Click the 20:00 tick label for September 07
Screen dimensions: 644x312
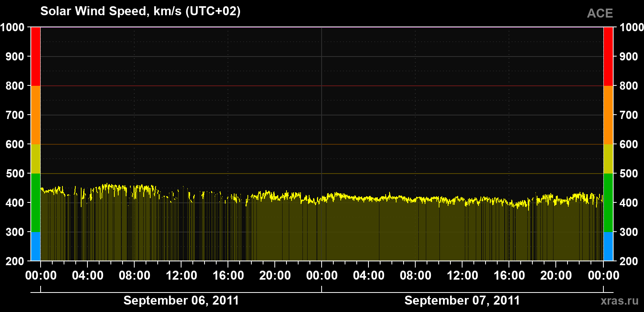click(x=556, y=276)
